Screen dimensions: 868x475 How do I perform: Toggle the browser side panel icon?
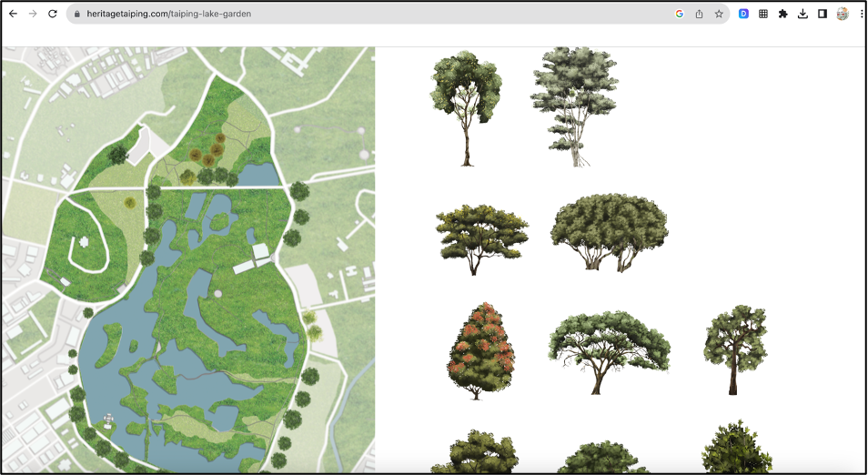pos(823,15)
